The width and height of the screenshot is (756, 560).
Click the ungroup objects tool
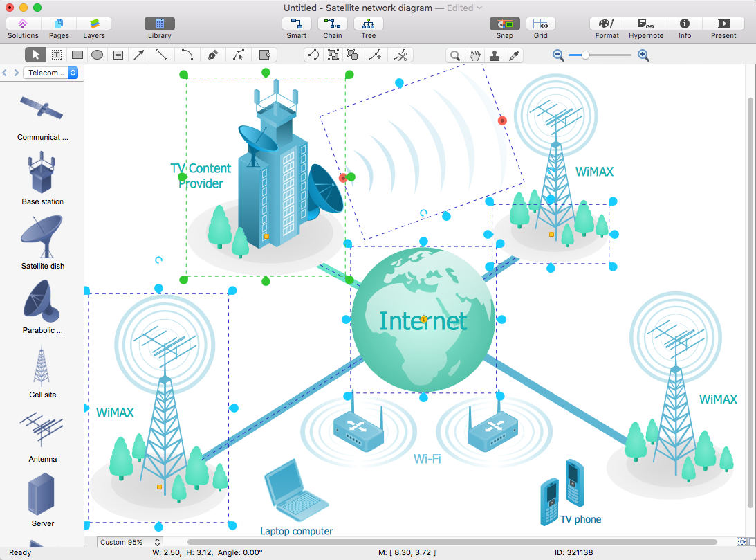pyautogui.click(x=353, y=55)
